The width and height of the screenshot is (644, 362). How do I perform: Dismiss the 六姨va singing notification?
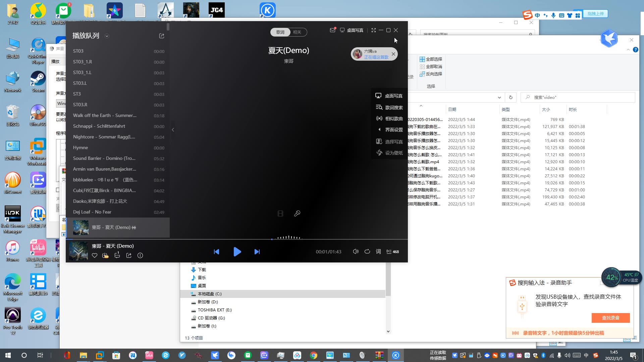tap(393, 54)
